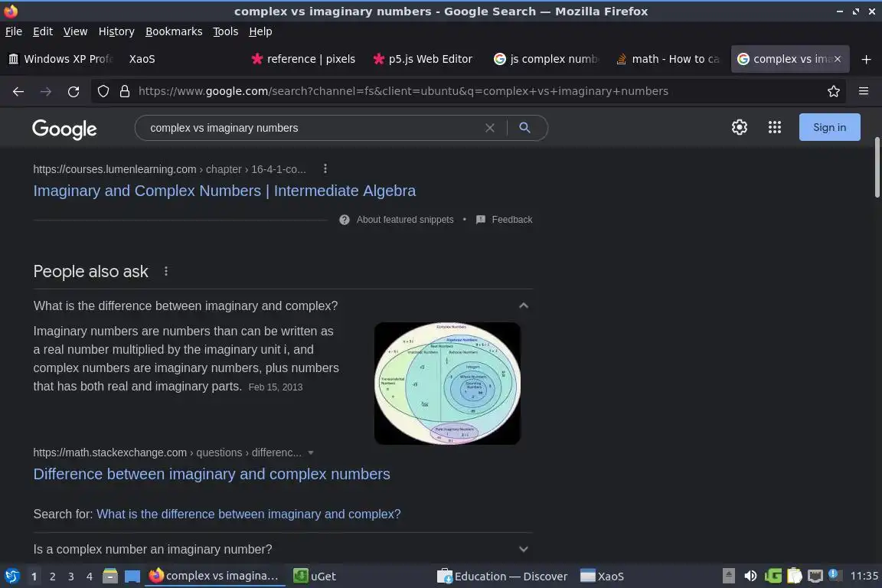Open the Lubuntu start menu
Screen dimensions: 882x588
pos(11,576)
